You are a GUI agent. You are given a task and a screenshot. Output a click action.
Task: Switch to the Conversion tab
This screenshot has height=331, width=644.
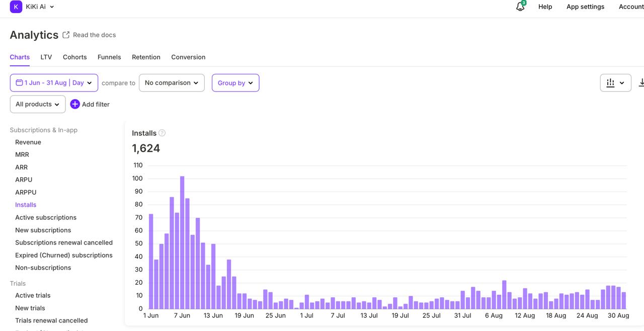point(188,57)
